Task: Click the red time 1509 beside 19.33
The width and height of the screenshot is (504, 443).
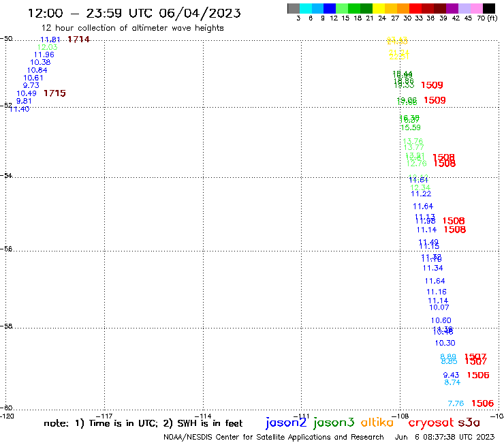Action: tap(432, 85)
